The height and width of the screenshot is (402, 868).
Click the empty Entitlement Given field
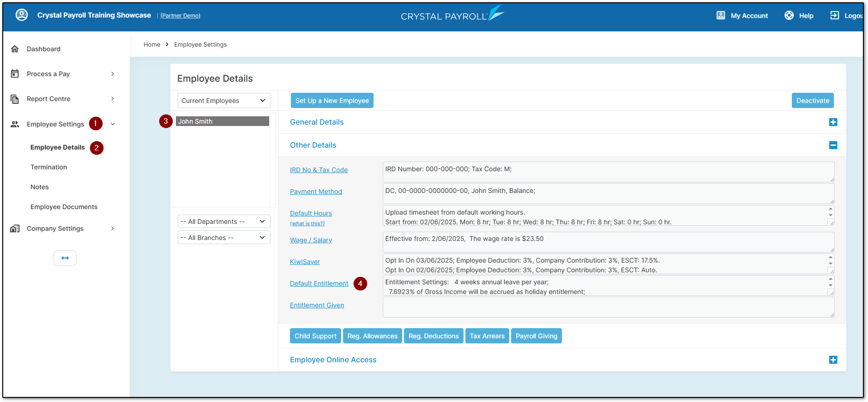(609, 307)
